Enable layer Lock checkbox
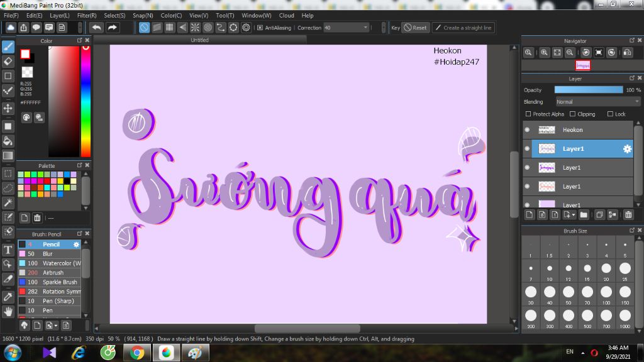644x362 pixels. (610, 114)
